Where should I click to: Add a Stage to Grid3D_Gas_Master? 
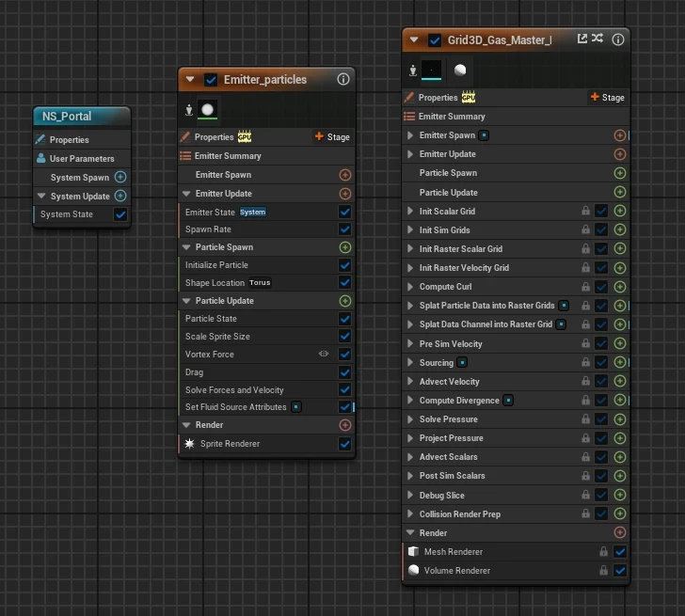tap(607, 98)
